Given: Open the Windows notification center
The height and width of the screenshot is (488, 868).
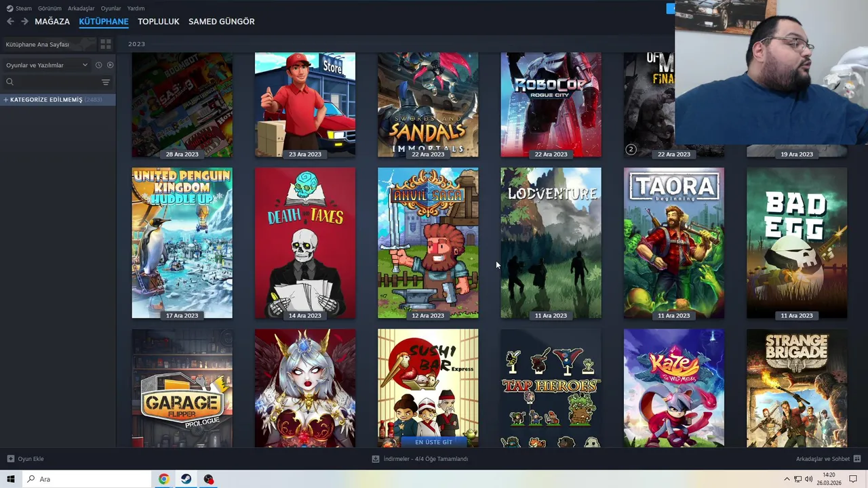Looking at the screenshot, I should 853,479.
